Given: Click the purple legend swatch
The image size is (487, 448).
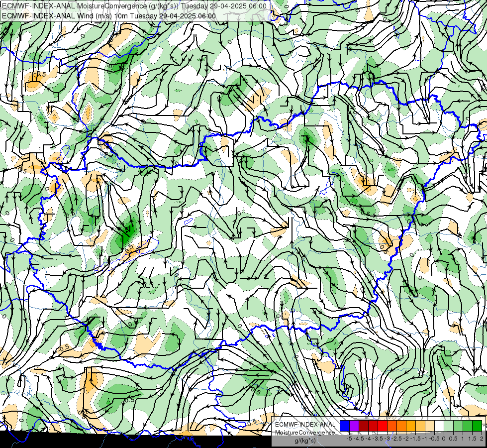Looking at the screenshot, I should pyautogui.click(x=354, y=426).
